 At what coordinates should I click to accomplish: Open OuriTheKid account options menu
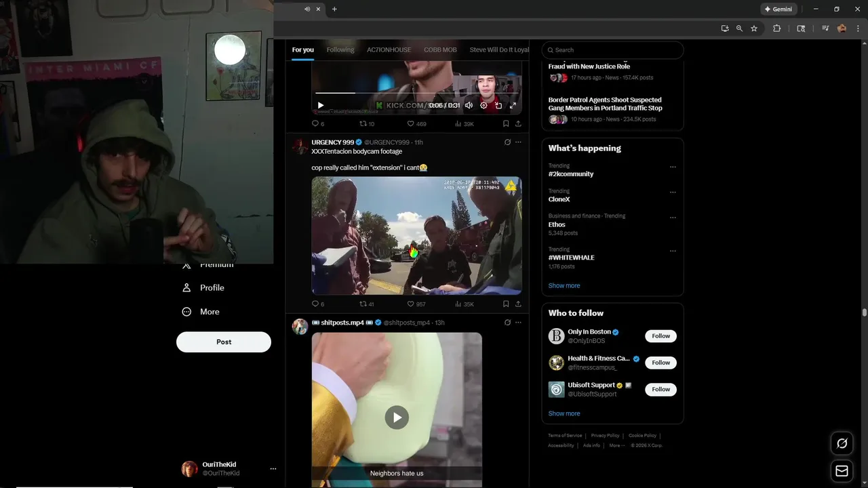(273, 468)
